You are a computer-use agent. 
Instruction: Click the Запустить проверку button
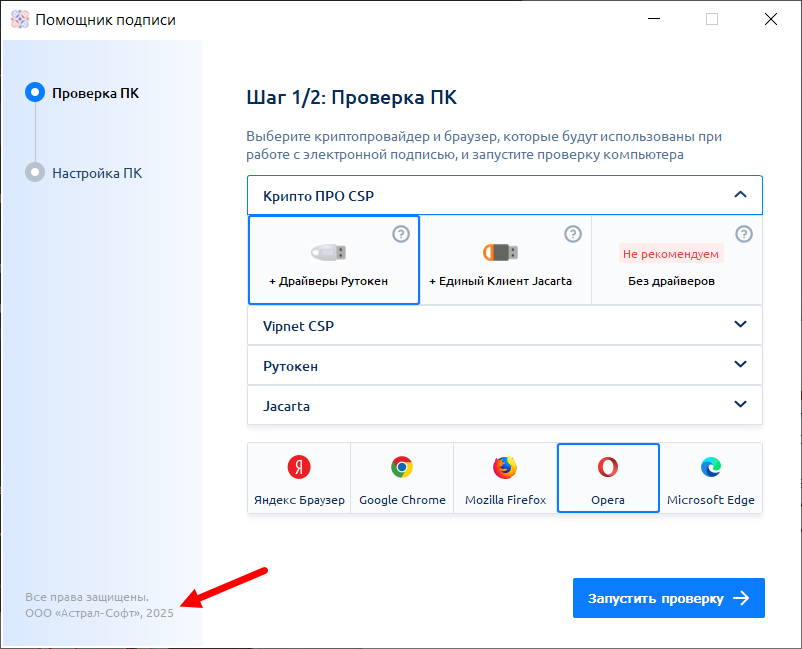669,598
